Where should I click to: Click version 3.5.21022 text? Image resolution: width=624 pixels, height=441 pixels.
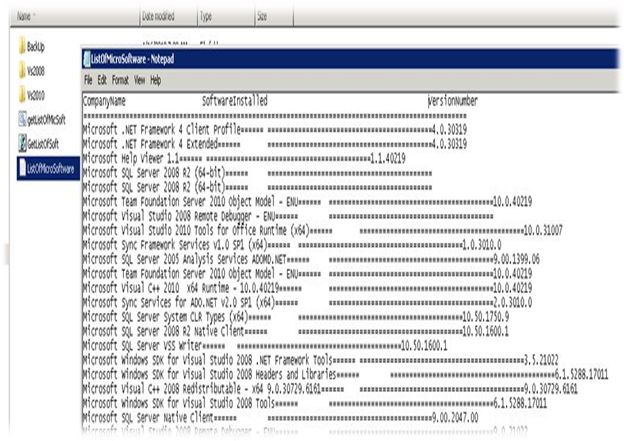pos(541,360)
